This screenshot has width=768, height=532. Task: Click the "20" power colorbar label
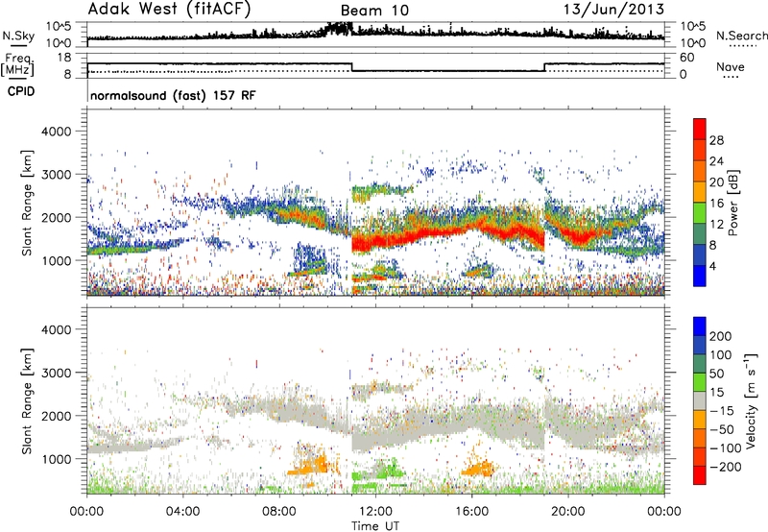pyautogui.click(x=716, y=182)
